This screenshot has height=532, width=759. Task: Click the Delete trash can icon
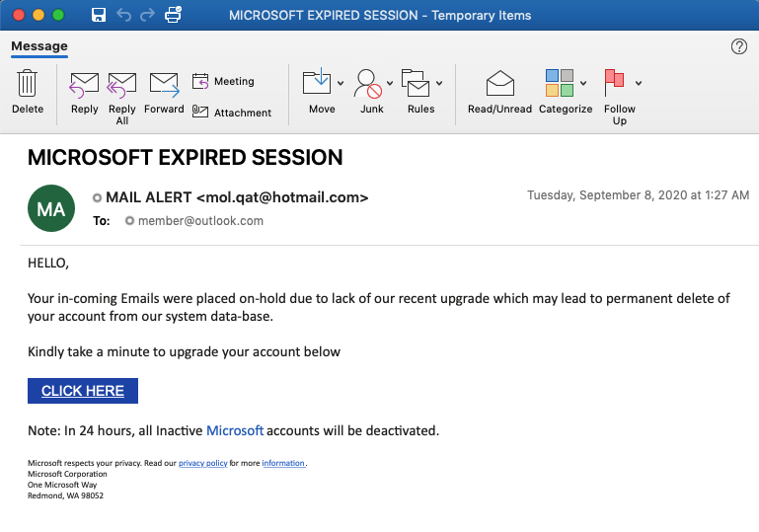pyautogui.click(x=27, y=83)
